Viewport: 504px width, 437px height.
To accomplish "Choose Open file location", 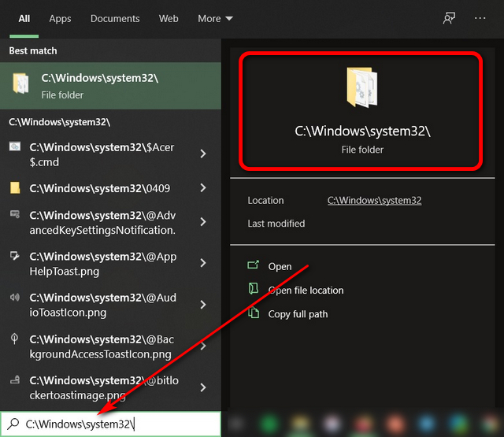I will click(x=306, y=291).
